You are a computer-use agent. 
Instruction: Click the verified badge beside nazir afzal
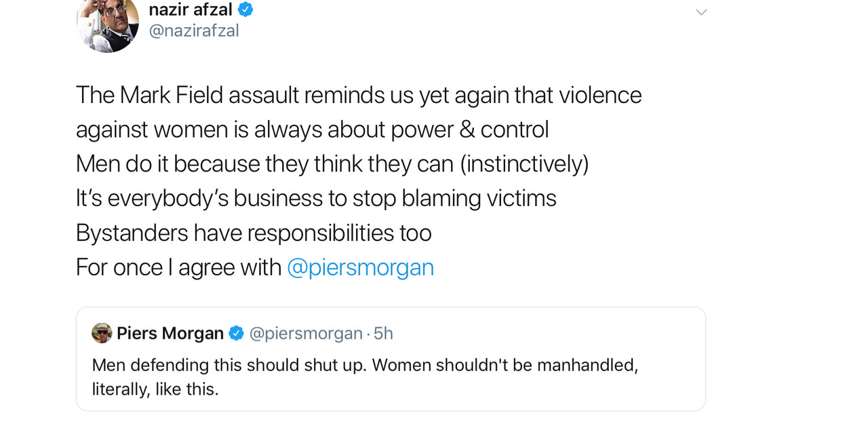pos(245,9)
